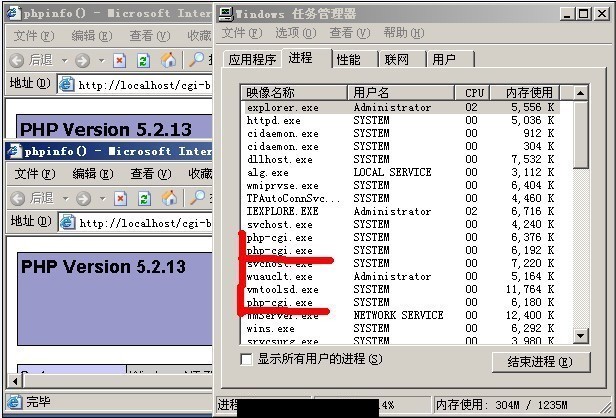Sort by 内存使用 column header

(525, 93)
